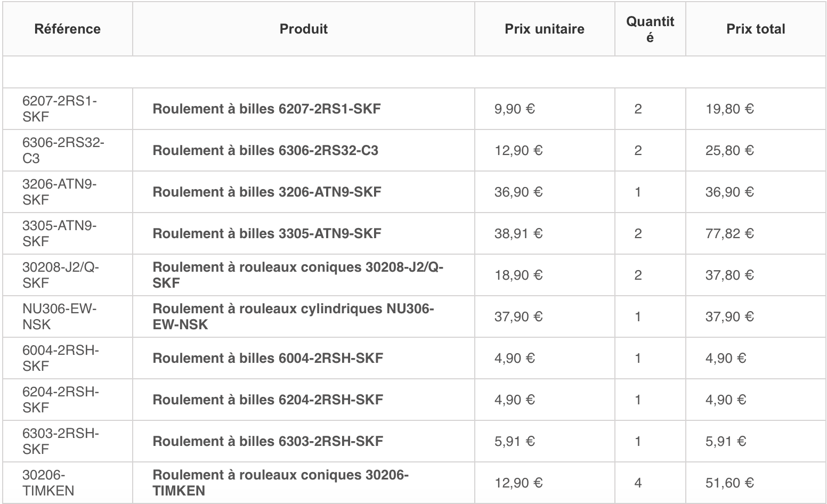
Task: Open Roulement à rouleaux coniques 30206-TIMKEN
Action: tap(281, 483)
